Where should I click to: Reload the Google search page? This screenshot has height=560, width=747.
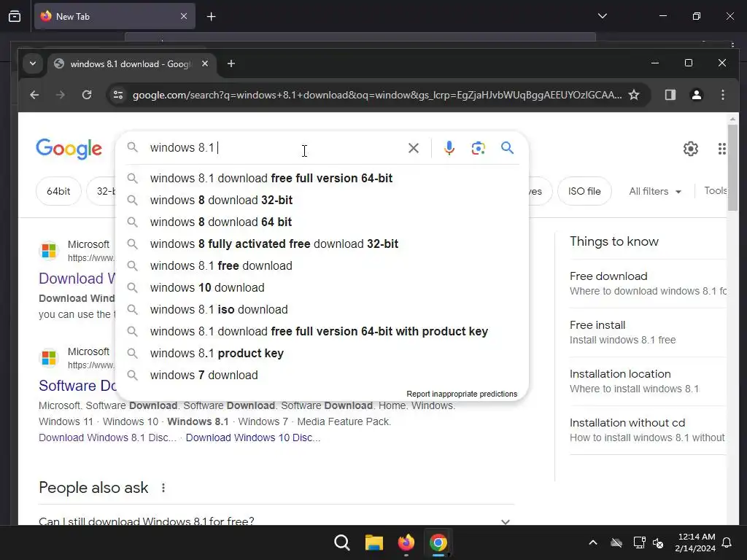87,95
